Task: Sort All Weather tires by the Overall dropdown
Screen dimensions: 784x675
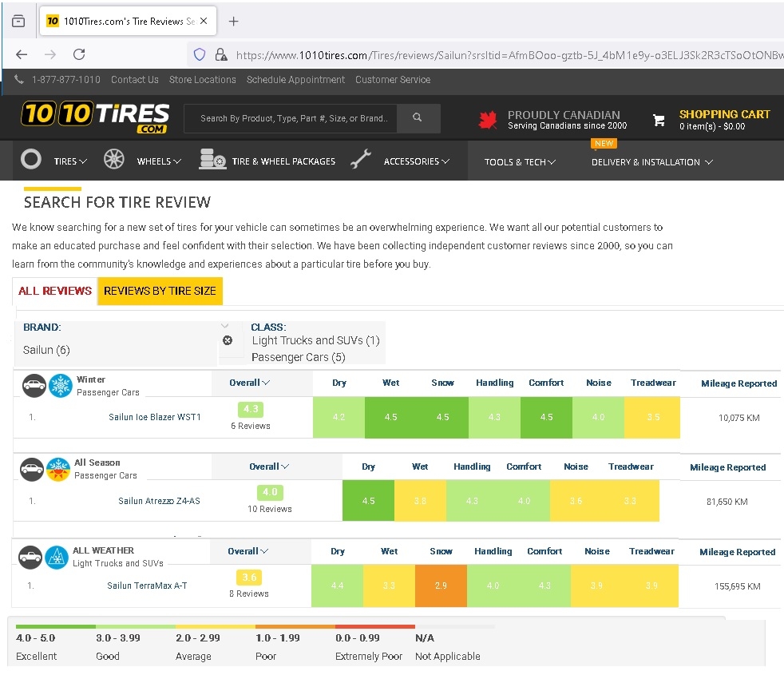Action: [x=248, y=551]
